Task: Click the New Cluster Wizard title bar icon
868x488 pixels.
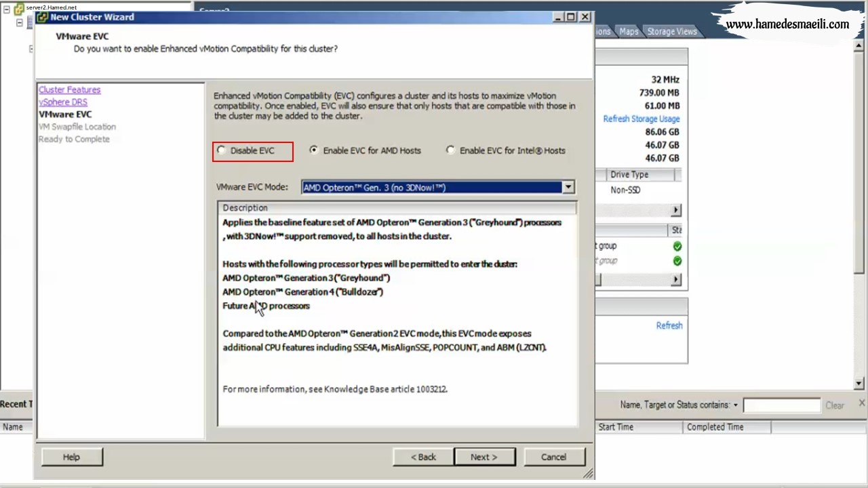Action: pyautogui.click(x=42, y=17)
